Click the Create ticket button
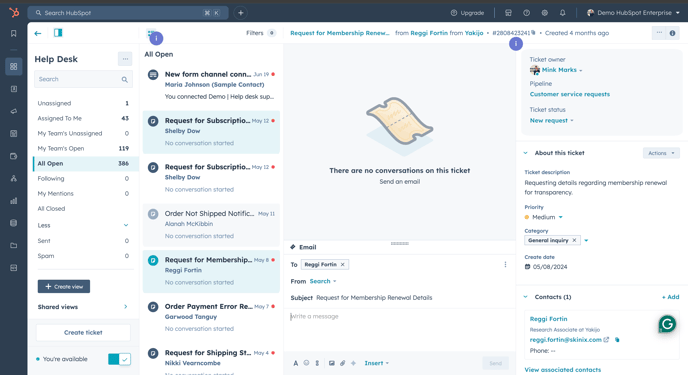 tap(83, 332)
